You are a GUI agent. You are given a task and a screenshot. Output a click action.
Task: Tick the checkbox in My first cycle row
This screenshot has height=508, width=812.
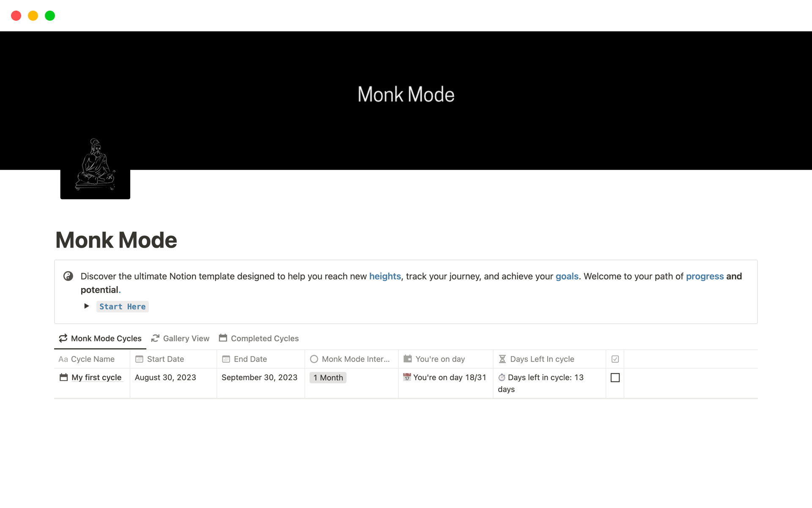[615, 378]
